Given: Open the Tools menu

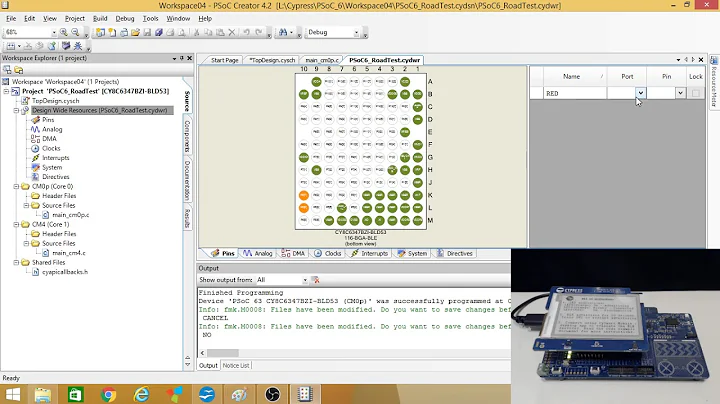Looking at the screenshot, I should (150, 18).
